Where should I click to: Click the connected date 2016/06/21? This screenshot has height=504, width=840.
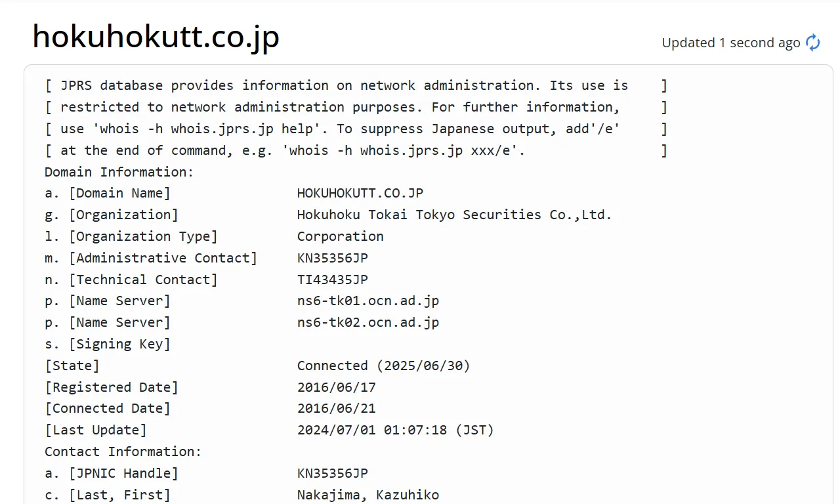pos(337,409)
